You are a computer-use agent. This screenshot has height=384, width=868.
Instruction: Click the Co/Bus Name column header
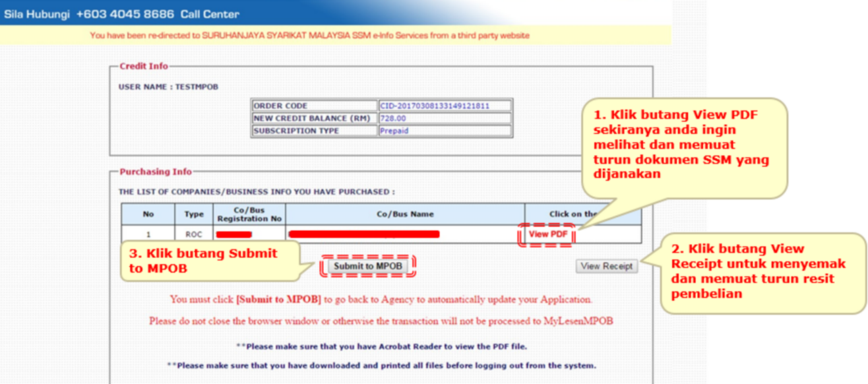point(405,214)
